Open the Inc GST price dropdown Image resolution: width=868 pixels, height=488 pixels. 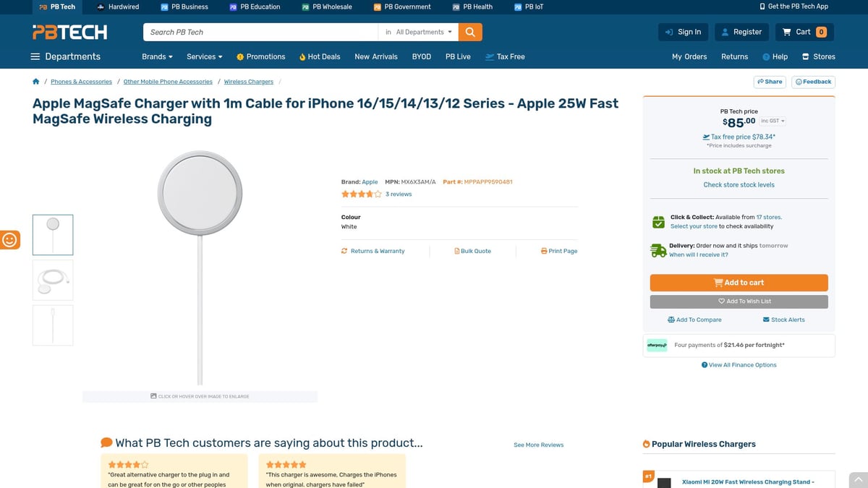tap(773, 121)
